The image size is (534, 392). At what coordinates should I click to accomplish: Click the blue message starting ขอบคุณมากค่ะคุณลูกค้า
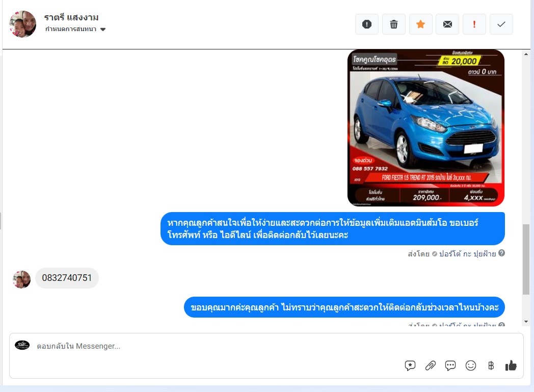tap(344, 307)
